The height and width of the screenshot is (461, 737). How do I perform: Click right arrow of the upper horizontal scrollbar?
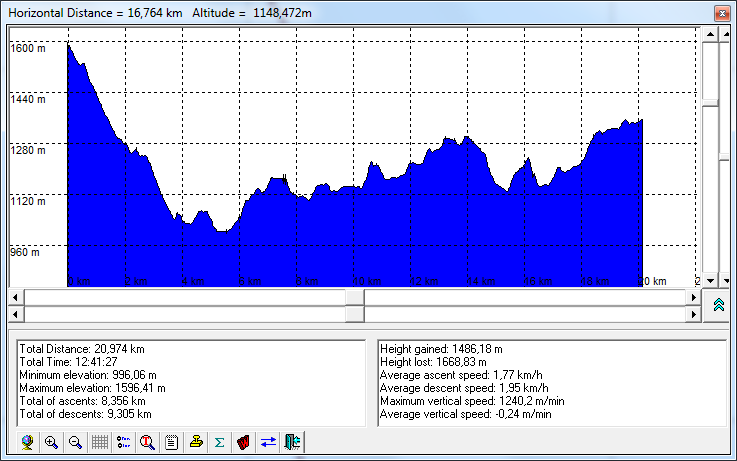point(693,298)
